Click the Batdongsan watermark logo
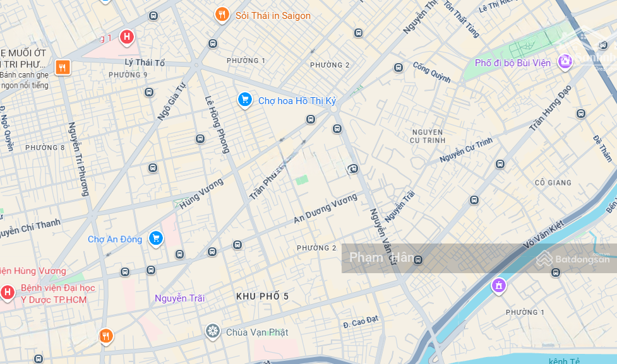Image resolution: width=617 pixels, height=364 pixels. click(573, 259)
